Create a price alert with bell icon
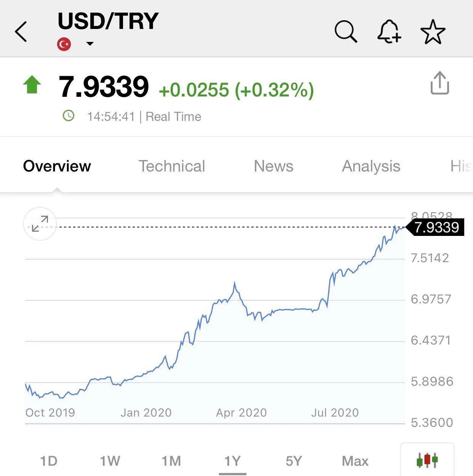The width and height of the screenshot is (473, 476). pyautogui.click(x=389, y=31)
